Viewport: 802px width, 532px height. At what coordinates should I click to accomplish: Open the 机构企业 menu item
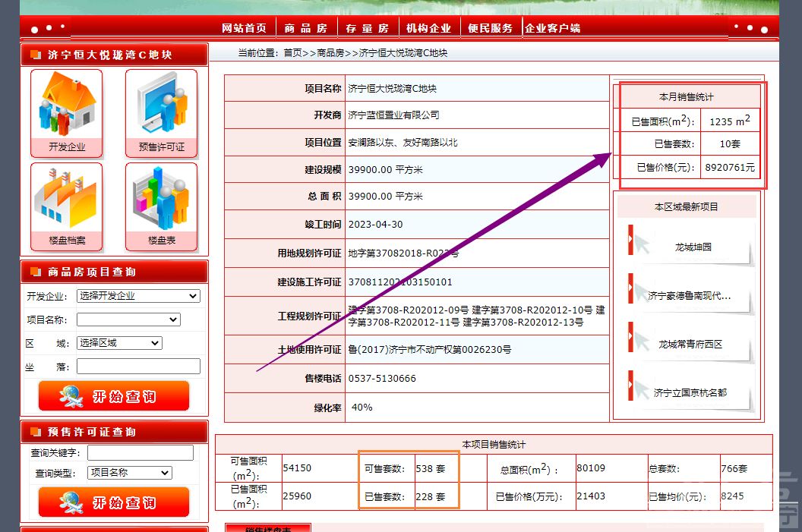[x=429, y=27]
